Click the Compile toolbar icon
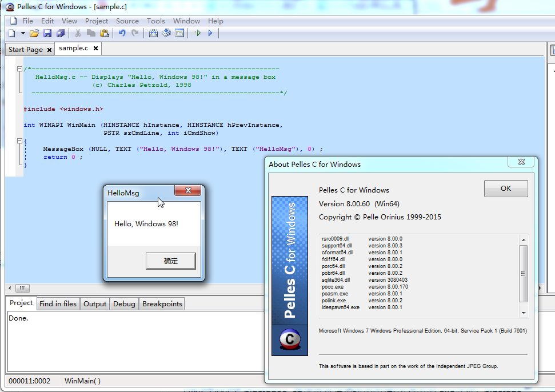The width and height of the screenshot is (555, 392). 153,33
